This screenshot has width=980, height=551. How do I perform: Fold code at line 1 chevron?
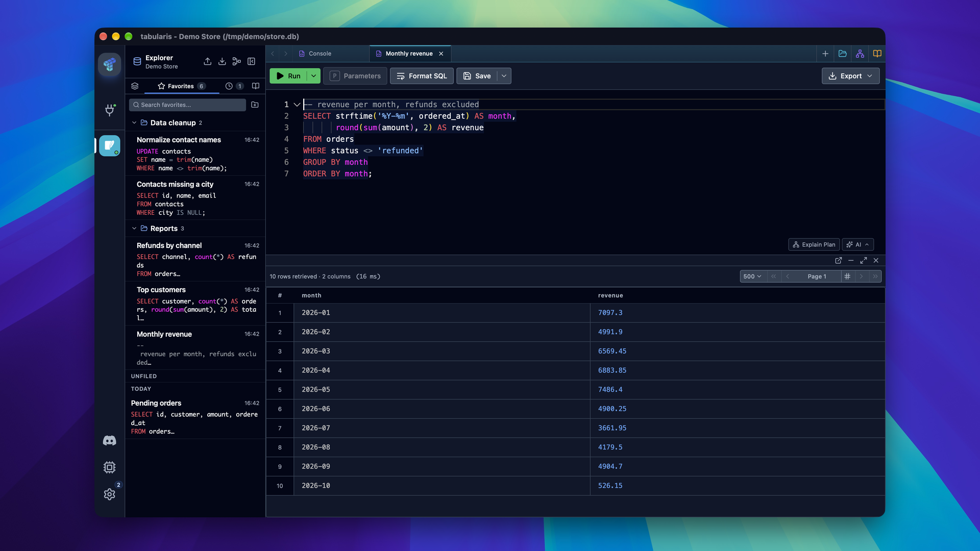297,105
